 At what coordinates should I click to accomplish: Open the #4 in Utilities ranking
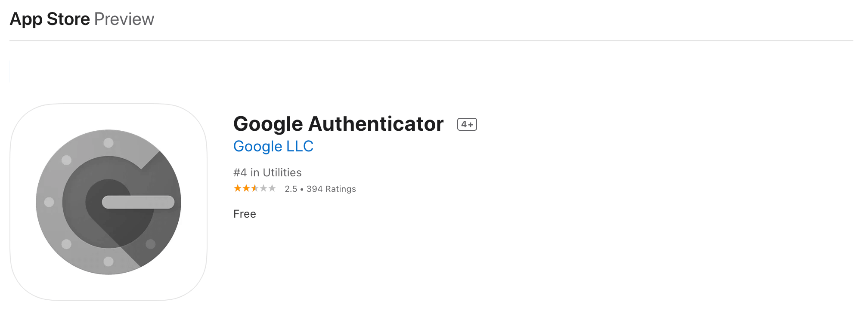267,172
